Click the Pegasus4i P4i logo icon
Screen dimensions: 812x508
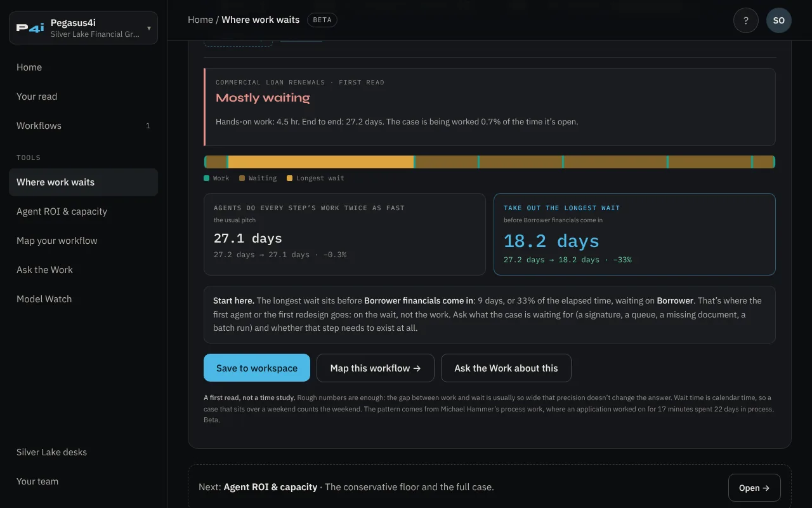click(30, 28)
